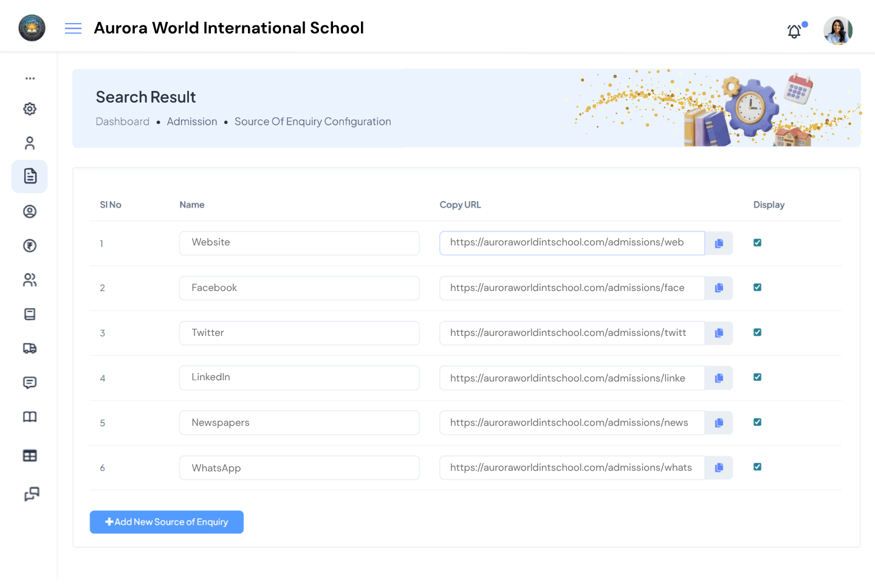Viewport: 875px width, 588px height.
Task: Go to the Dashboard breadcrumb link
Action: (122, 121)
